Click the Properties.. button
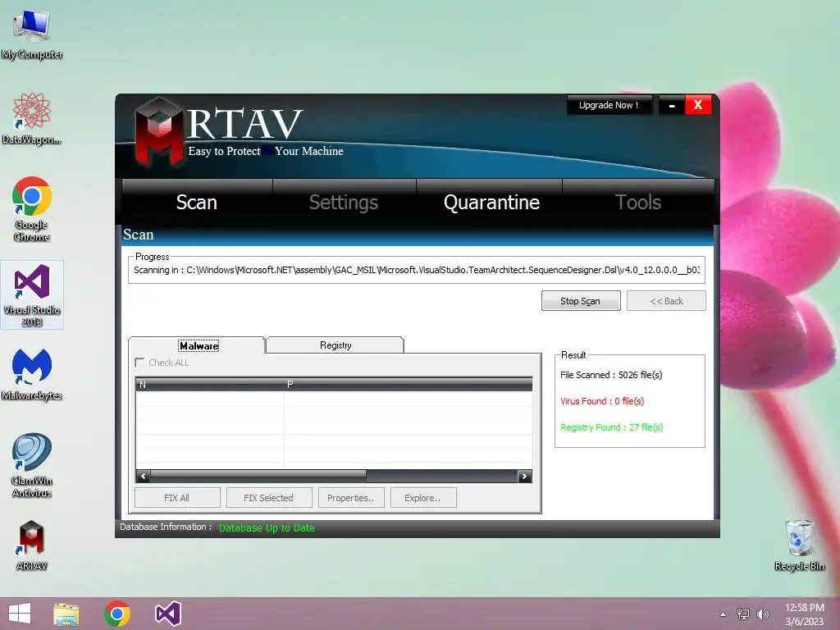This screenshot has height=630, width=840. point(351,498)
